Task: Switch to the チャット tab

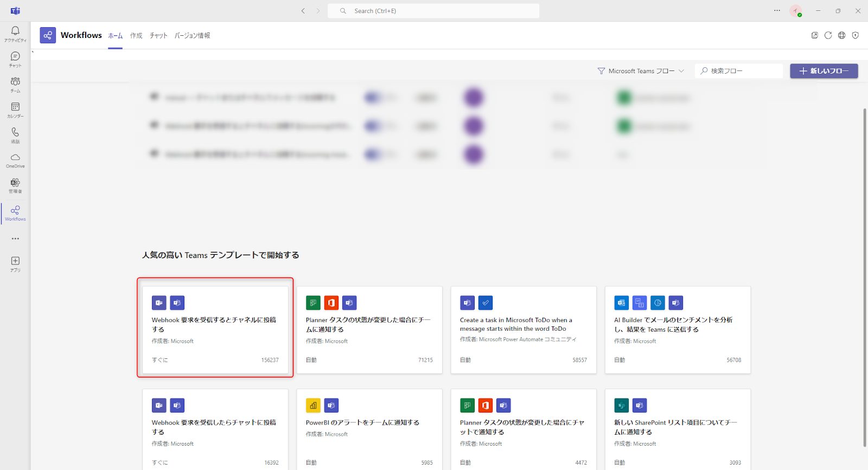Action: coord(158,36)
